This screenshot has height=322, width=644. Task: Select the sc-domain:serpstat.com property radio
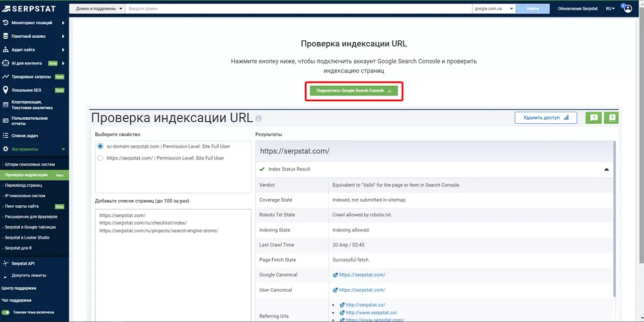(101, 146)
